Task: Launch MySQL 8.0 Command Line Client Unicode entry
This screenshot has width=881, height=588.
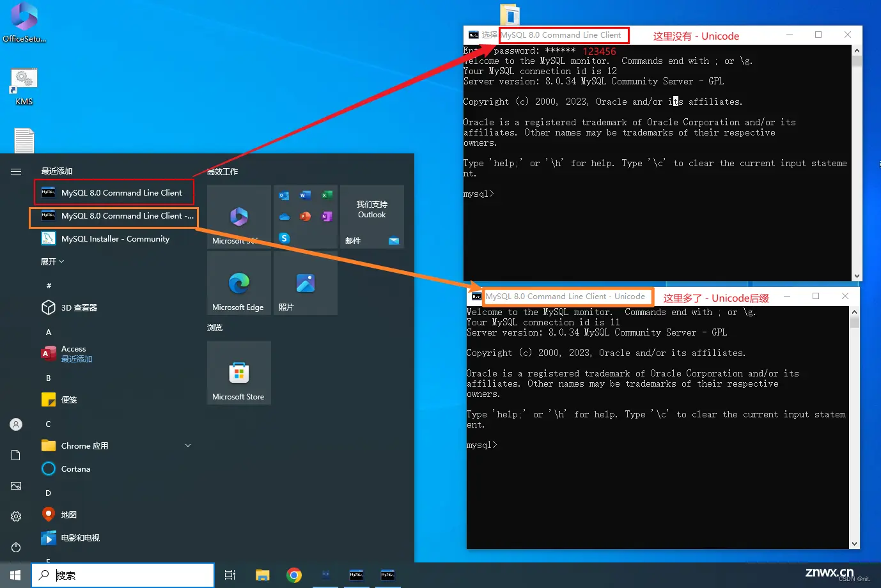Action: pos(114,216)
